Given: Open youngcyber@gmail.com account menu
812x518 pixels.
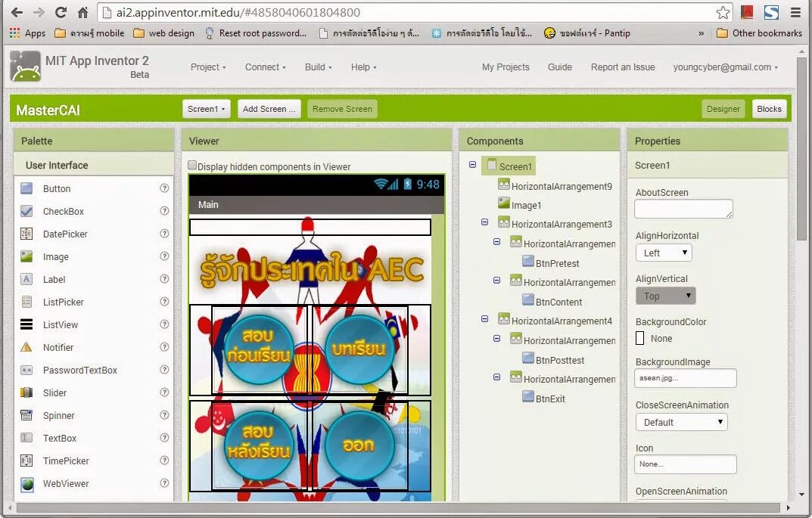Looking at the screenshot, I should coord(725,67).
